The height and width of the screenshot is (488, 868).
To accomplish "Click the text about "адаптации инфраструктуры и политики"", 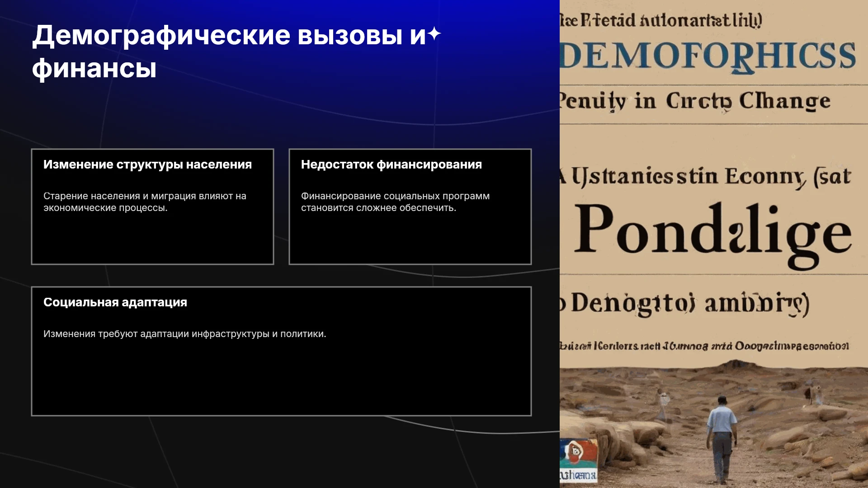I will [184, 334].
